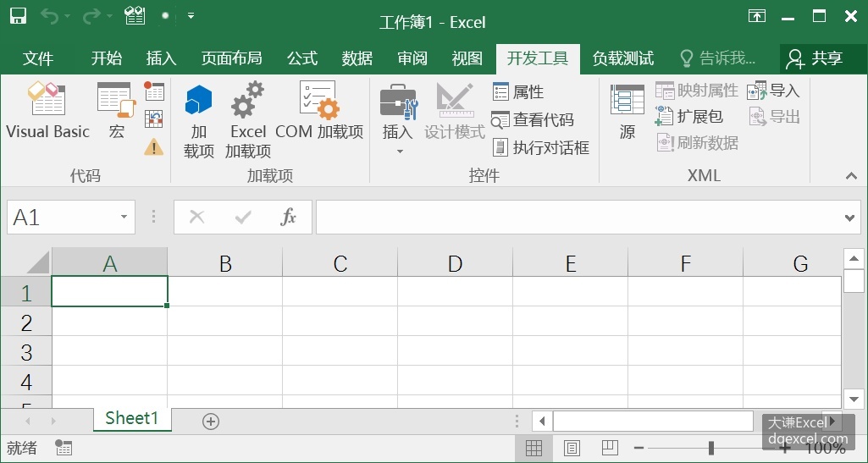Switch to Page Layout view
The width and height of the screenshot is (868, 463).
click(572, 448)
